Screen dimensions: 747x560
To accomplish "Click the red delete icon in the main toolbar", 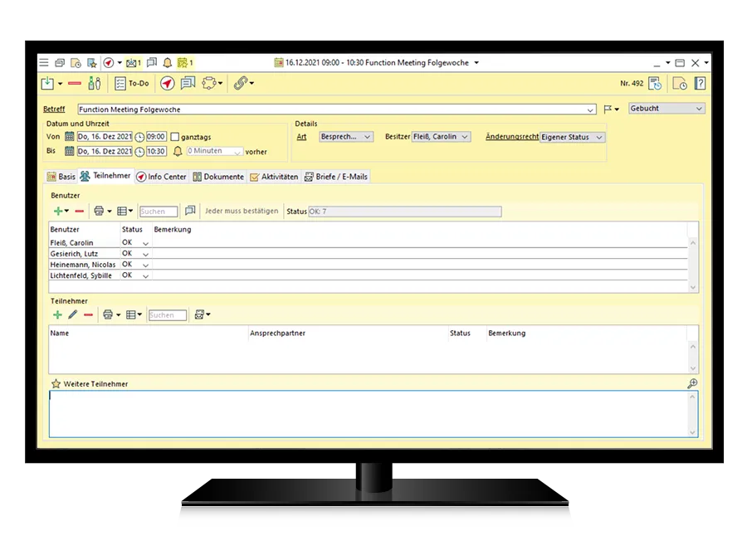I will click(x=74, y=84).
